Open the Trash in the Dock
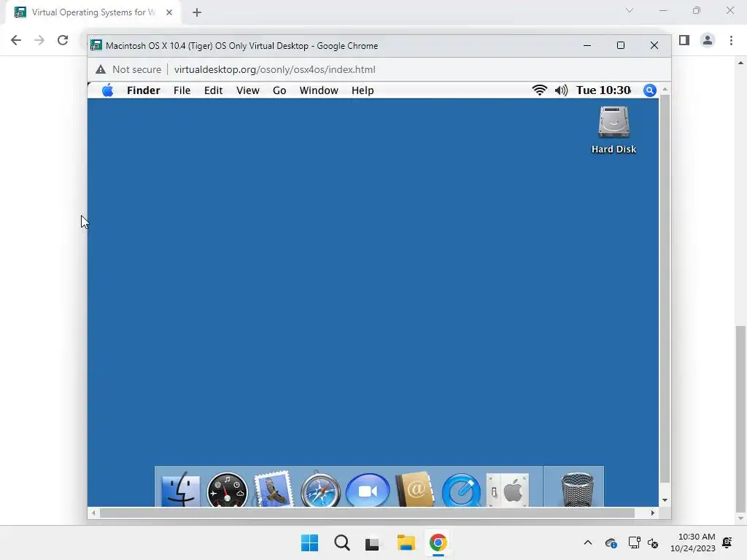 [x=577, y=489]
